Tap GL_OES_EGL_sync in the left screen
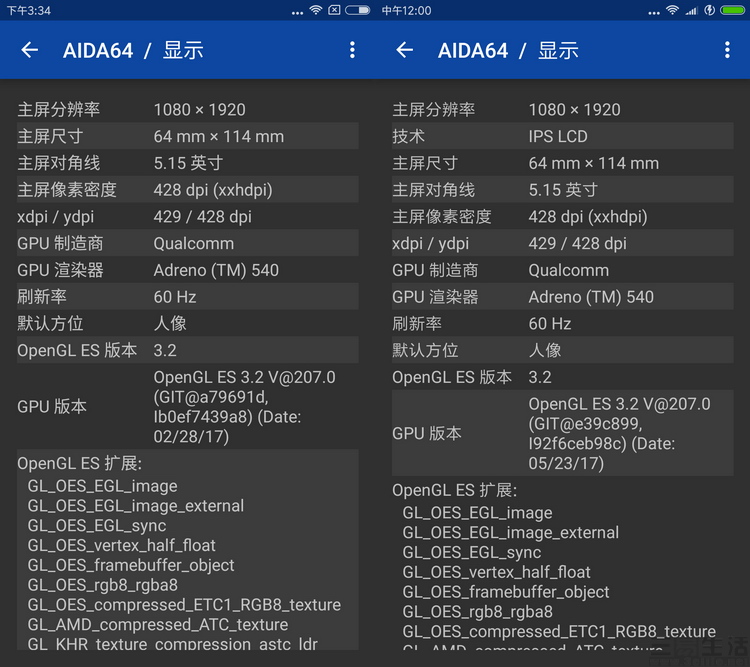The width and height of the screenshot is (750, 667). click(x=97, y=525)
